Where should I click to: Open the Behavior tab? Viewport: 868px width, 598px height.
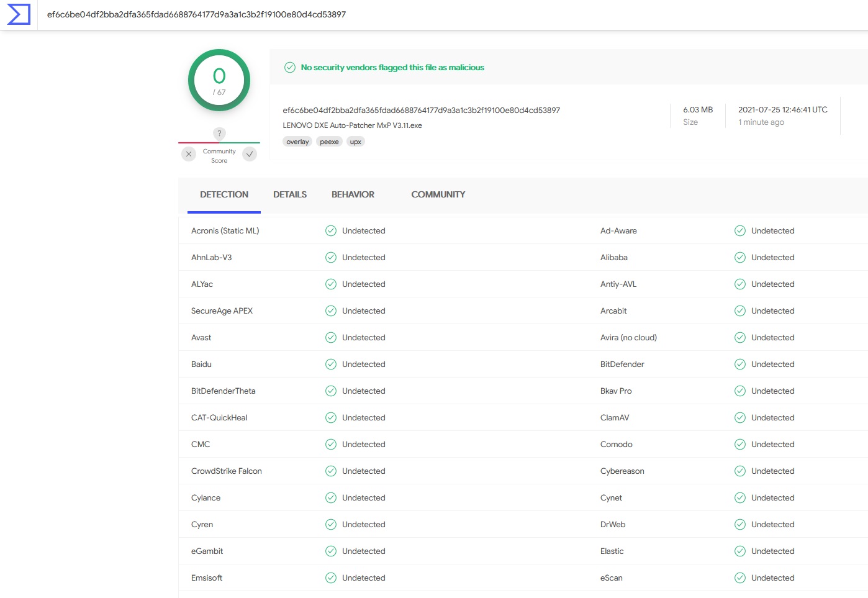coord(353,194)
